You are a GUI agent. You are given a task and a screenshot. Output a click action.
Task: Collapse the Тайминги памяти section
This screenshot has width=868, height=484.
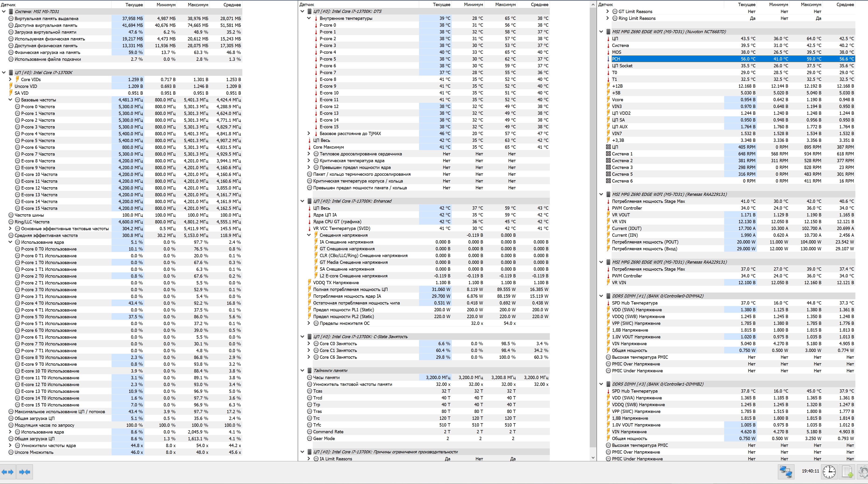[302, 371]
